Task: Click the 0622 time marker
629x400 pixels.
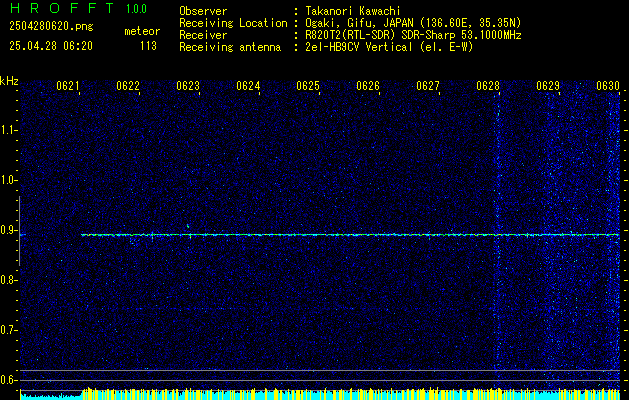Action: (128, 86)
